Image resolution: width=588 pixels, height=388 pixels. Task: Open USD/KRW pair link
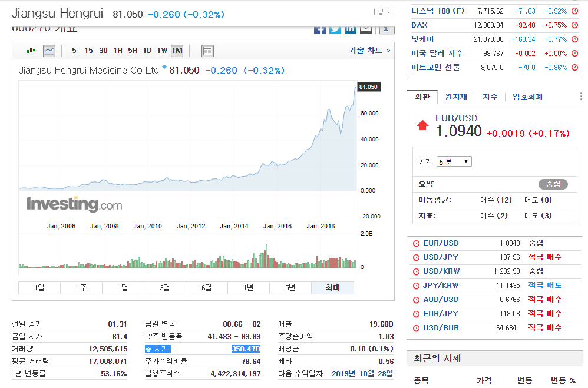pyautogui.click(x=441, y=271)
